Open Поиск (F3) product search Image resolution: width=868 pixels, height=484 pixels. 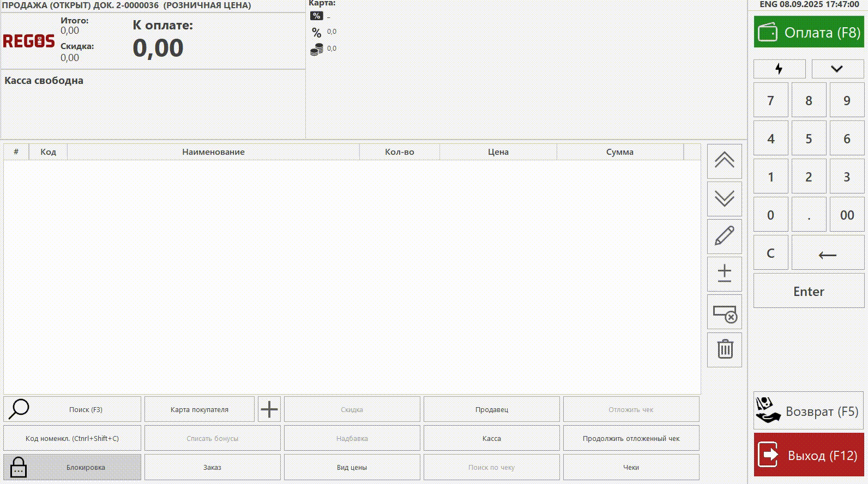[x=72, y=409]
